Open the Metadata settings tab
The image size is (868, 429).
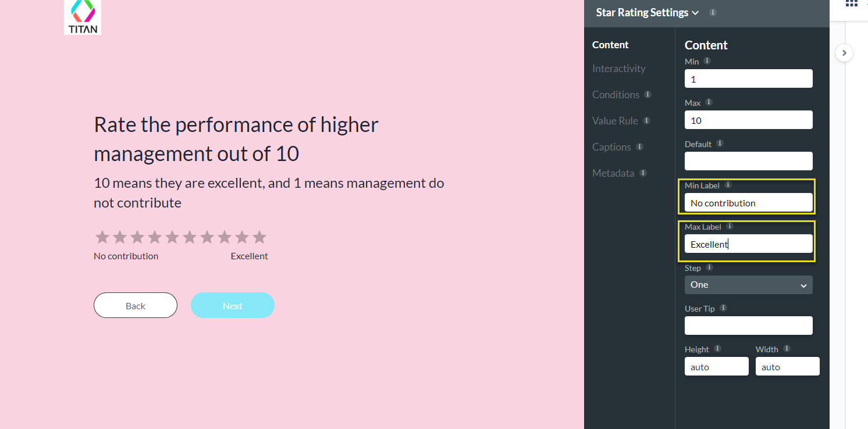pyautogui.click(x=613, y=173)
